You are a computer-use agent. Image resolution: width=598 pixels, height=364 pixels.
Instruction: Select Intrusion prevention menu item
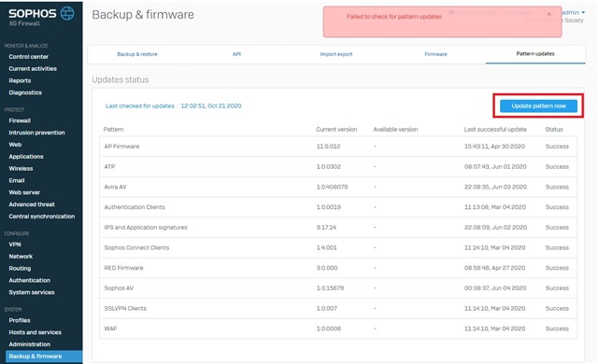[37, 133]
